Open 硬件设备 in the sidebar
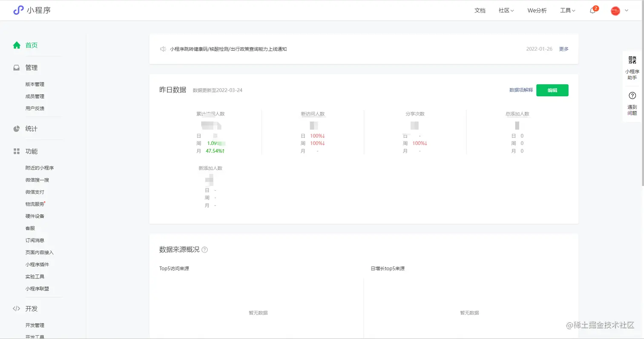The width and height of the screenshot is (644, 339). [x=35, y=216]
